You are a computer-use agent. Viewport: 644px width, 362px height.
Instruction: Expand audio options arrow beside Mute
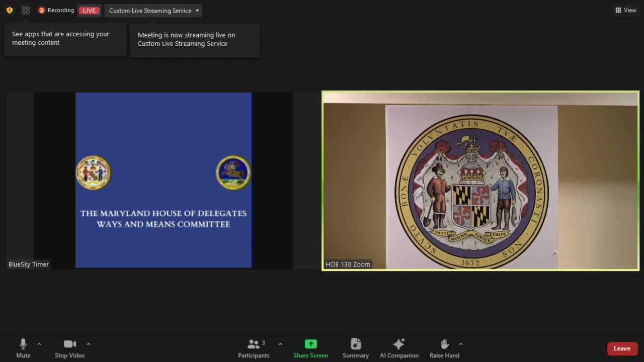click(39, 344)
